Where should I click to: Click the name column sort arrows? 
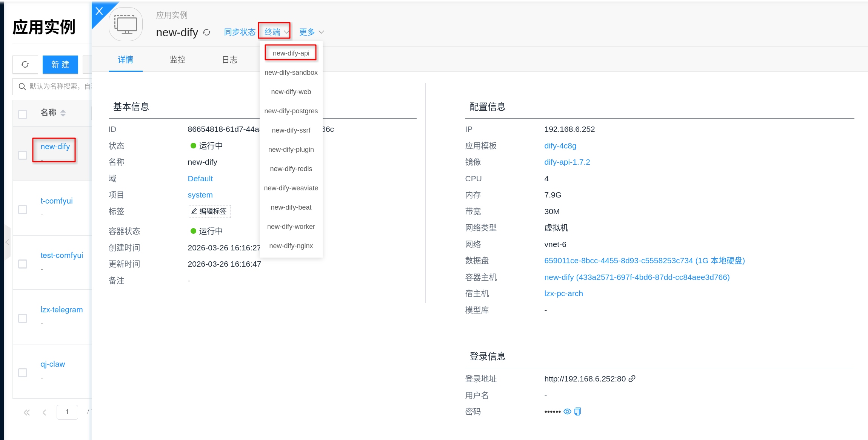pyautogui.click(x=63, y=113)
